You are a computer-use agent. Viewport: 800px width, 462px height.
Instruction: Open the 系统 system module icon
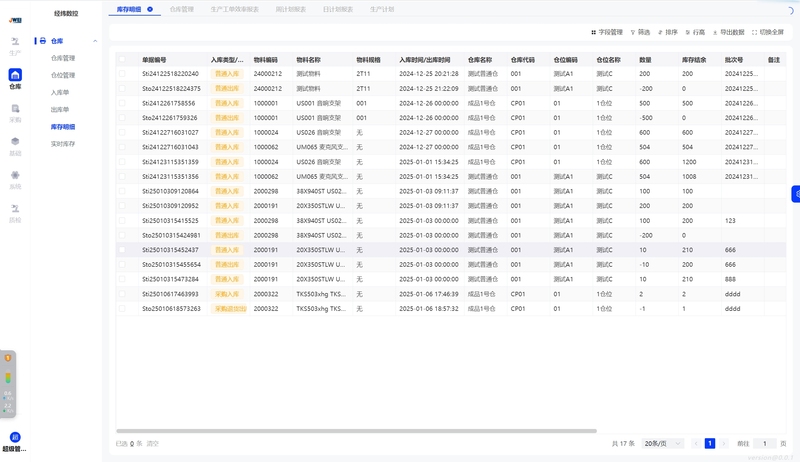tap(15, 179)
